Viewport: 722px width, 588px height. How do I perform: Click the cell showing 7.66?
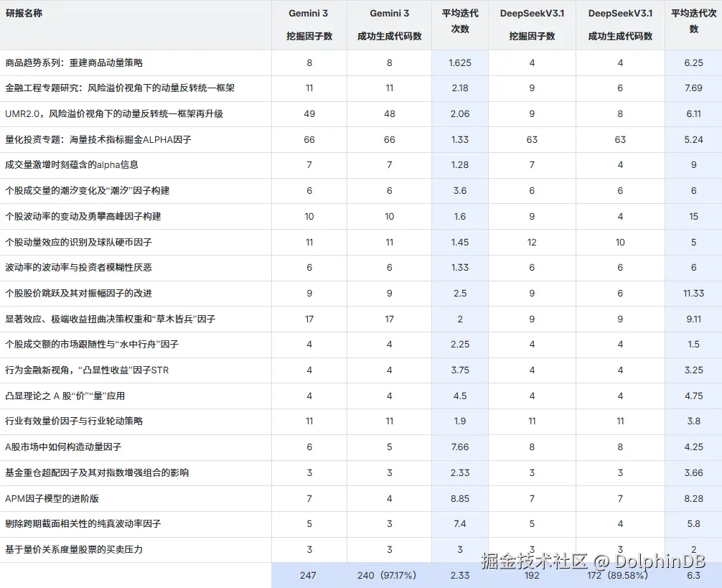coord(460,447)
